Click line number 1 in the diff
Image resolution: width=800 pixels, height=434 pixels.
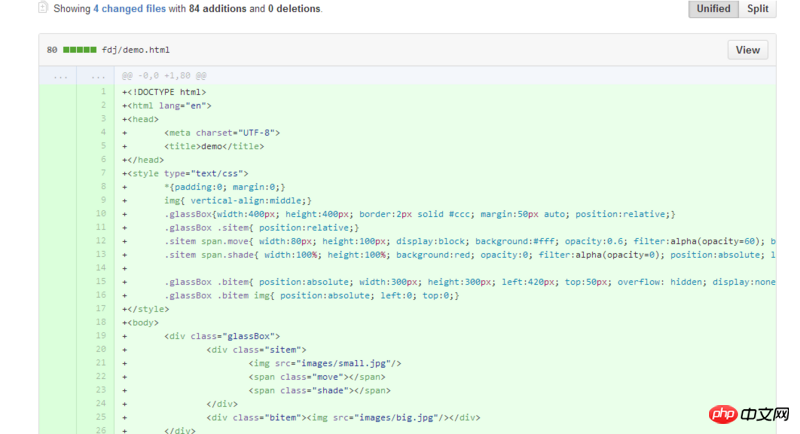tap(104, 91)
